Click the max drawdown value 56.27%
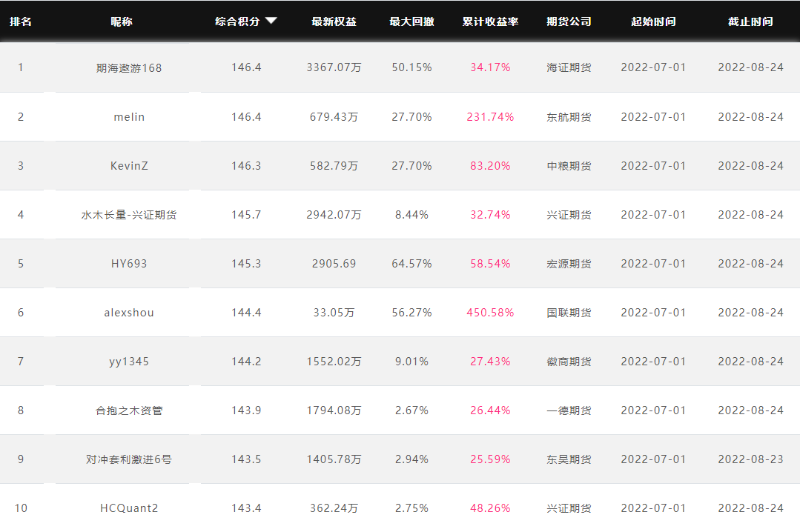 (411, 313)
